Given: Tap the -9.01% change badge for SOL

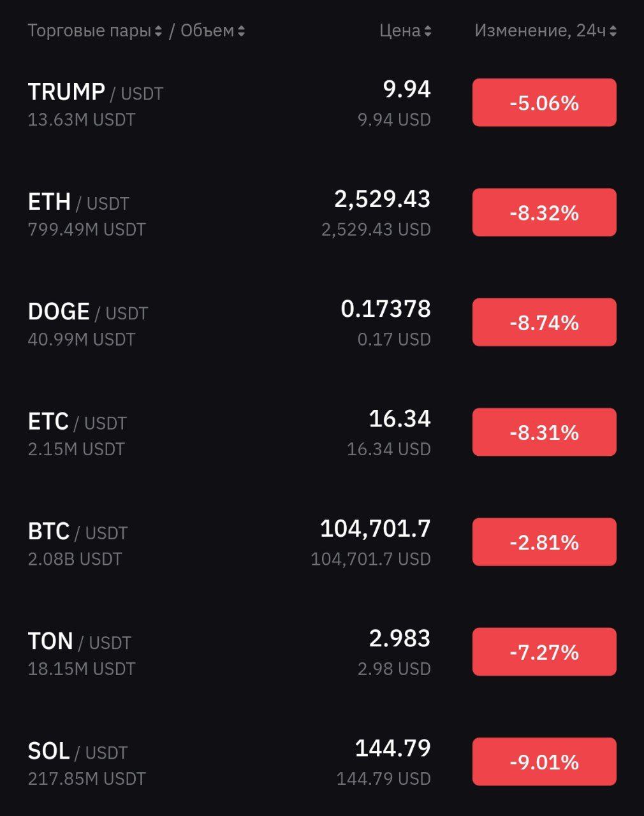Looking at the screenshot, I should pos(545,762).
